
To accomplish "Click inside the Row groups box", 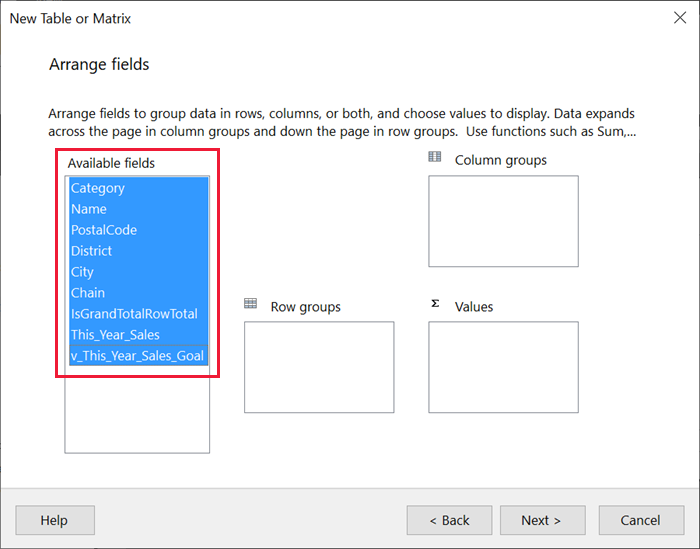I will click(x=319, y=367).
